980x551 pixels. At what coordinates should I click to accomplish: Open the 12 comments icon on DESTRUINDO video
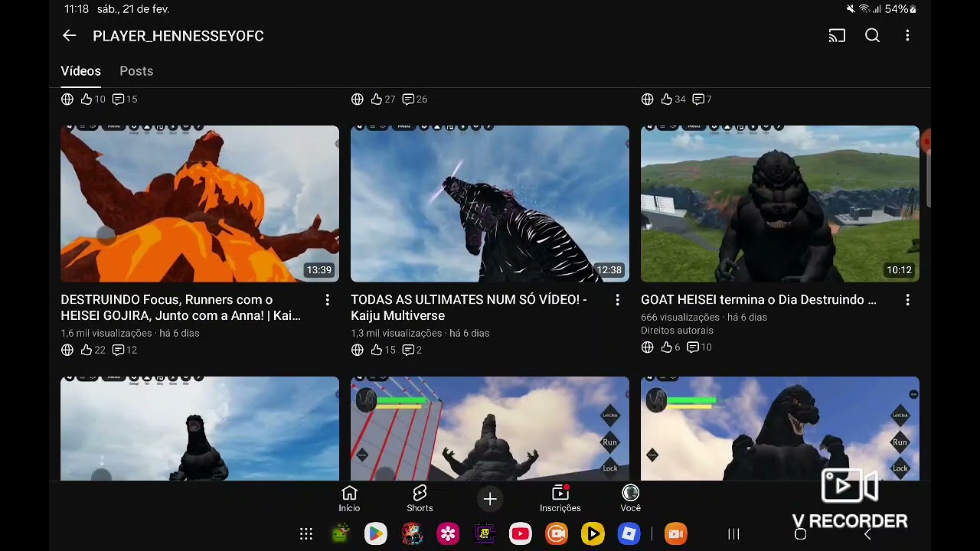pyautogui.click(x=119, y=350)
